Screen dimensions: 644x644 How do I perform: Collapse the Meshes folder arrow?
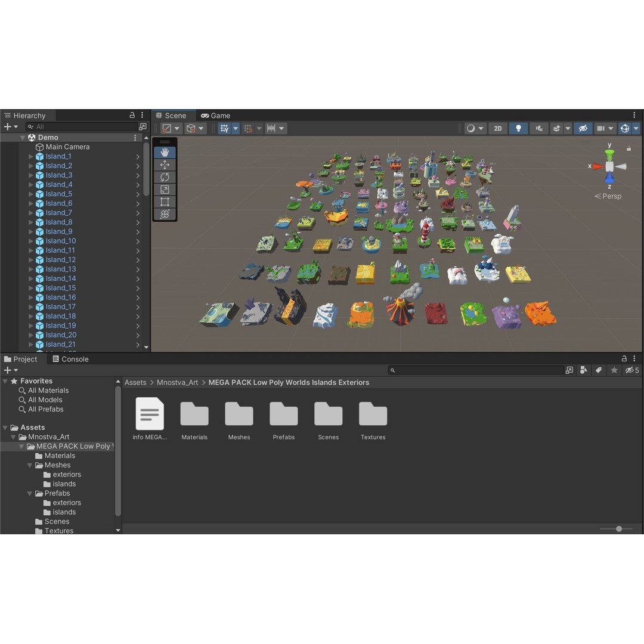pos(30,465)
